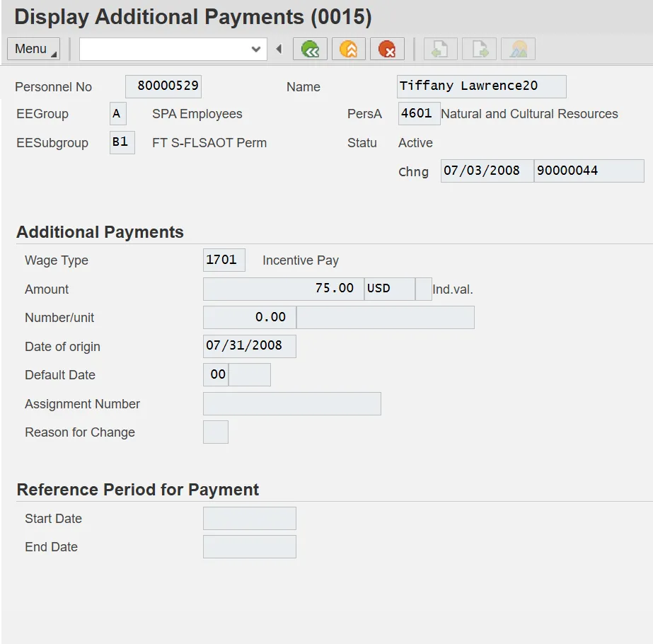The width and height of the screenshot is (653, 644).
Task: Select the Assignment Number field
Action: (291, 403)
